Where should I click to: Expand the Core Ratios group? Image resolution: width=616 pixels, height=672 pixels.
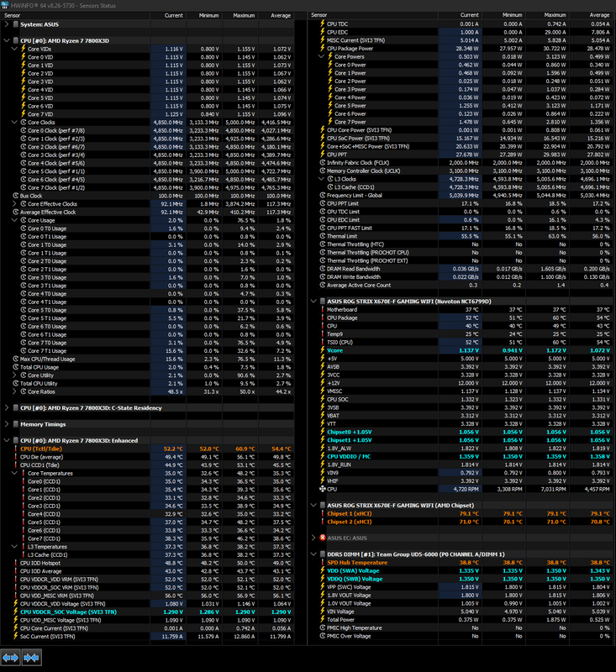[x=14, y=391]
